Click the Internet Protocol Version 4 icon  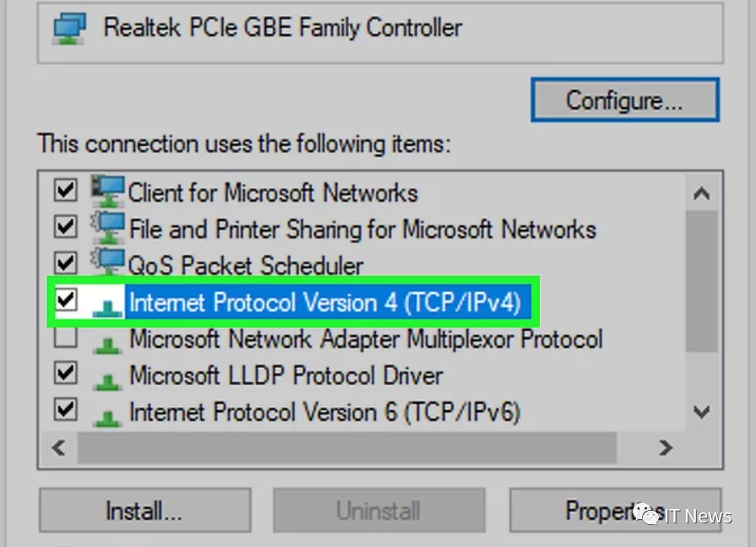106,304
